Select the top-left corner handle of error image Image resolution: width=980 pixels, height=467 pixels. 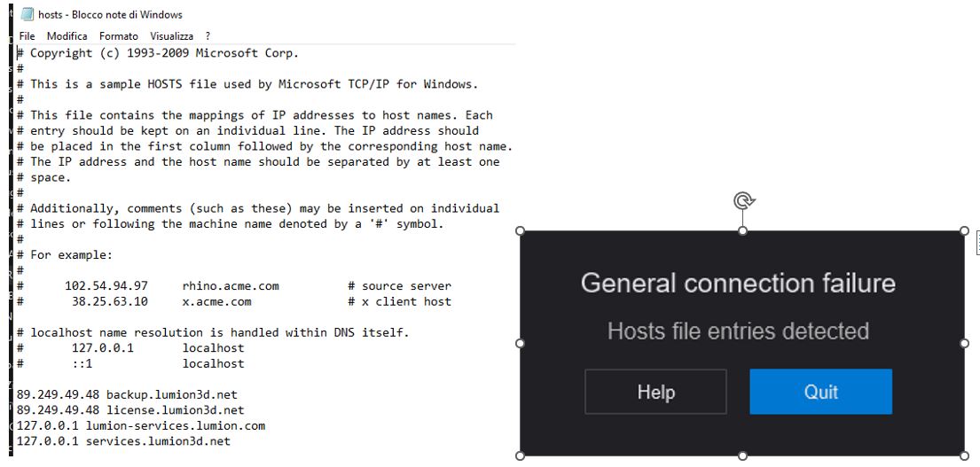(x=520, y=230)
